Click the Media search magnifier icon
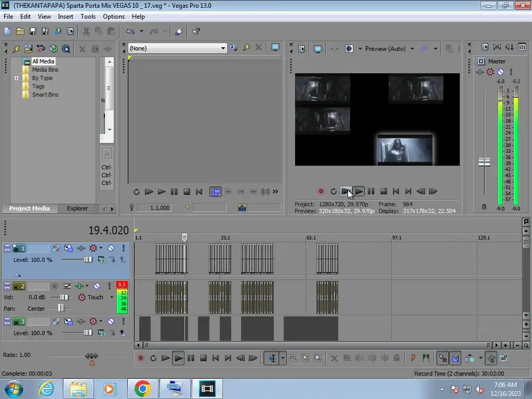 [x=66, y=49]
